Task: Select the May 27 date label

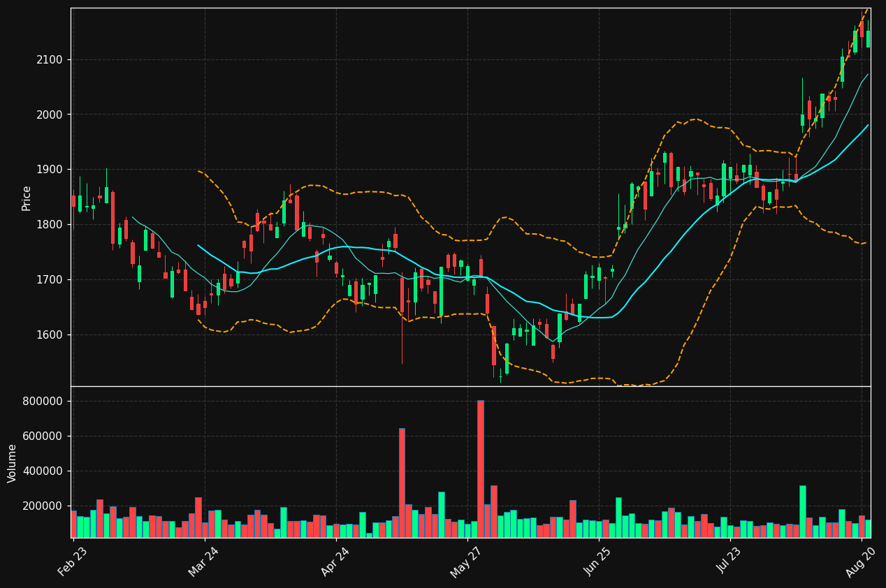Action: [465, 561]
